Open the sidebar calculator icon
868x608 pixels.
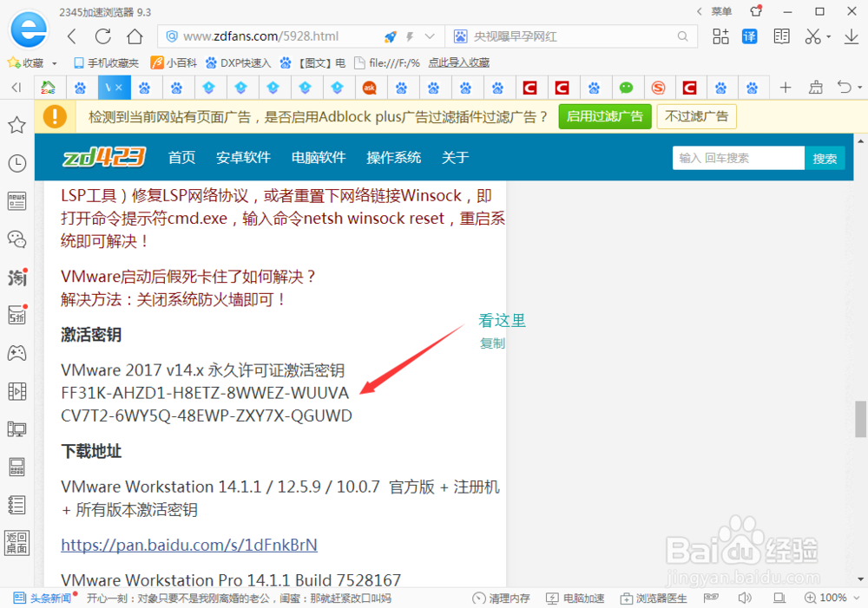point(16,467)
